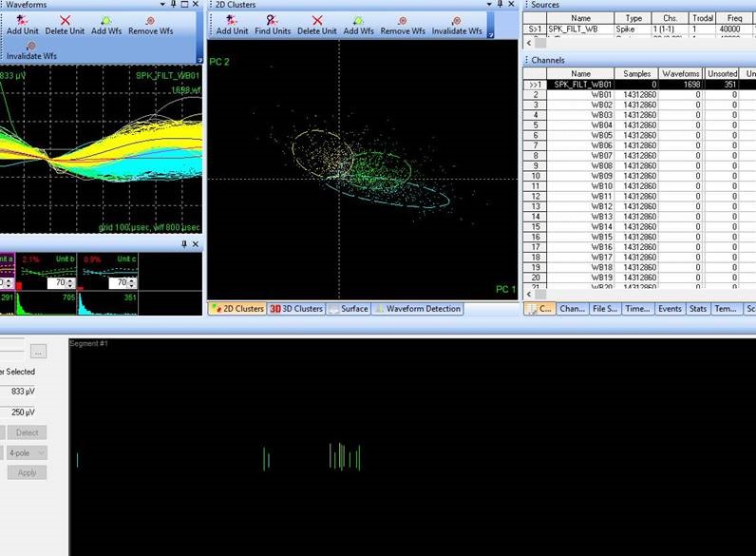This screenshot has width=756, height=556.
Task: Click Invalidate Wfs in the Waveforms toolbar
Action: 31,50
